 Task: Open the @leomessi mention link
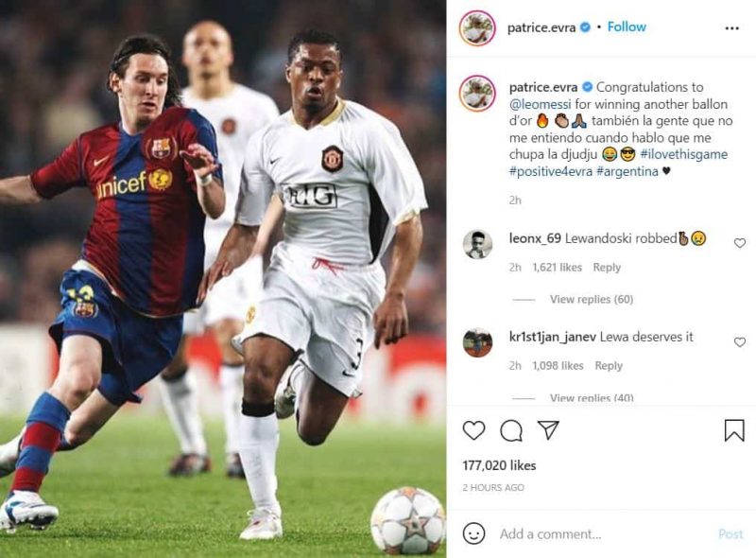(x=540, y=104)
